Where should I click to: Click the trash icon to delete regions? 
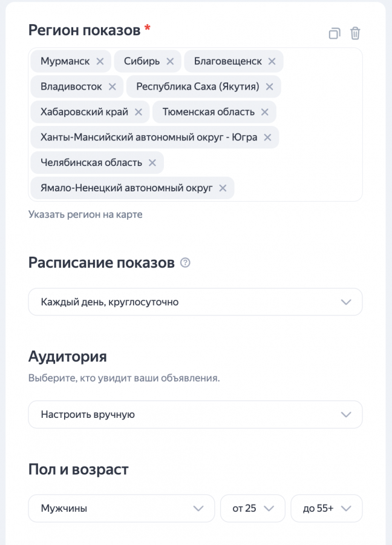pos(355,33)
